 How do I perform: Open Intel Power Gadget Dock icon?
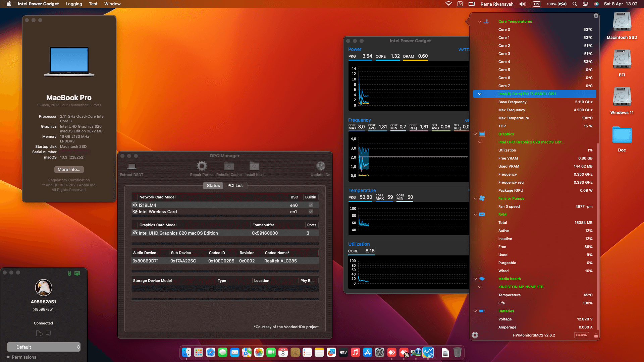coord(428,353)
